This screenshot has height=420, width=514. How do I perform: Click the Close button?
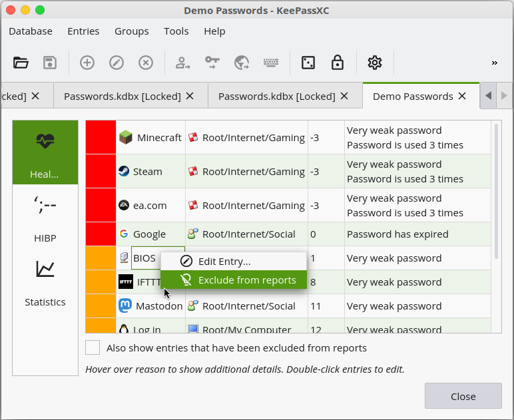tap(463, 396)
